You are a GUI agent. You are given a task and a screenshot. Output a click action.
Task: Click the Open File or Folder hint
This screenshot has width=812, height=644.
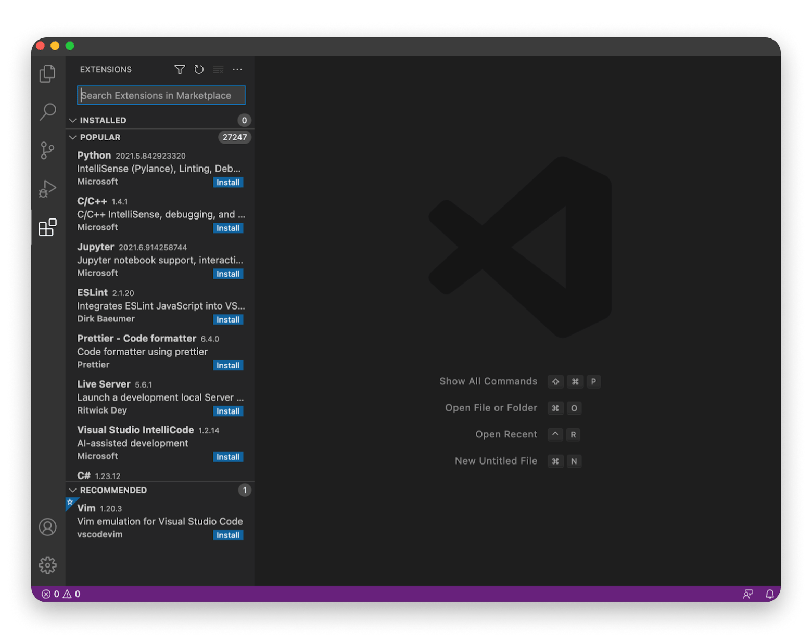(491, 408)
